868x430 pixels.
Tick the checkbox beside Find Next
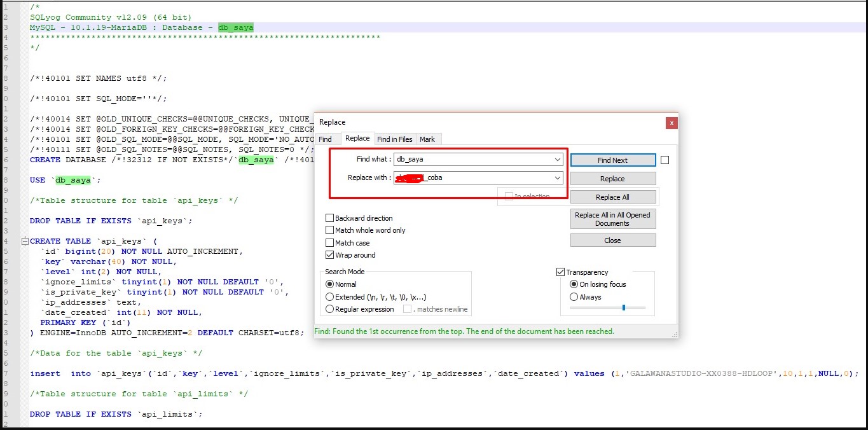[x=665, y=160]
